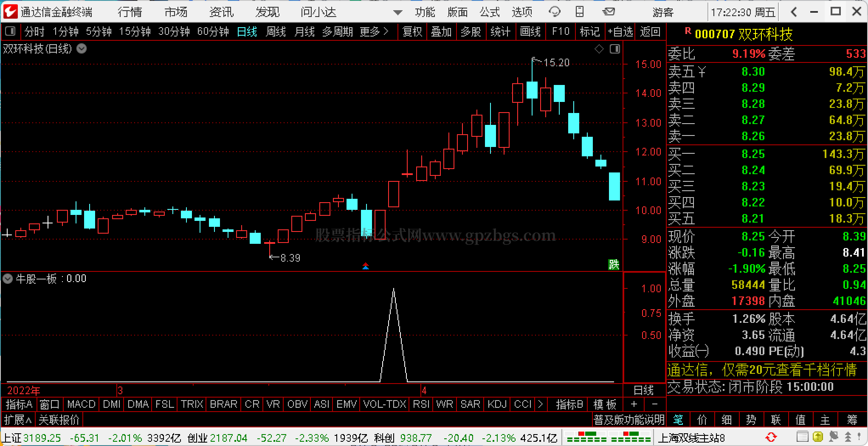Click the plus button next to 模板
Screen dimensions: 868x446
[634, 404]
